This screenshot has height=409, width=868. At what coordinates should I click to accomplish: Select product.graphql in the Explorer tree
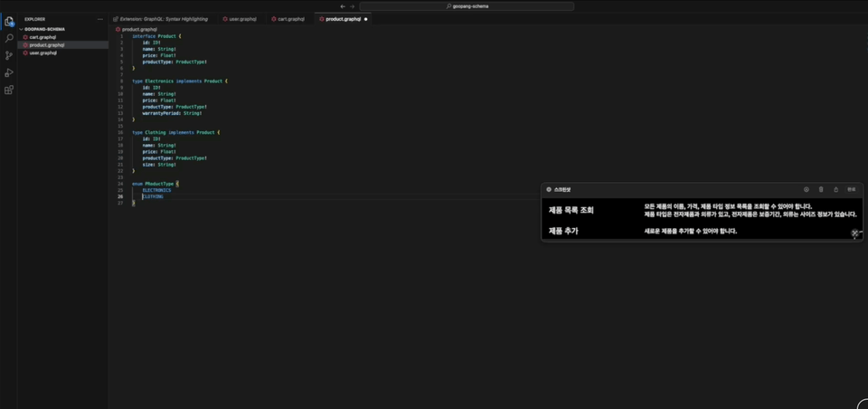[46, 45]
